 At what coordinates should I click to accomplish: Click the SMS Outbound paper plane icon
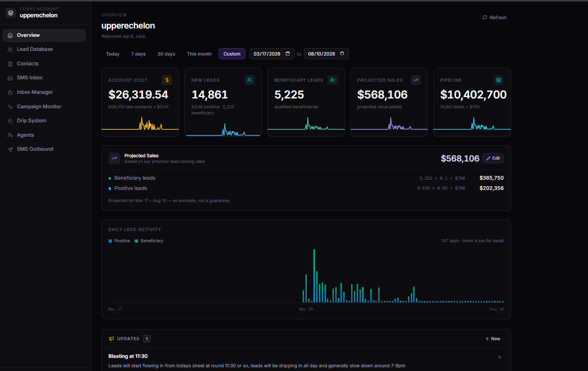point(10,149)
